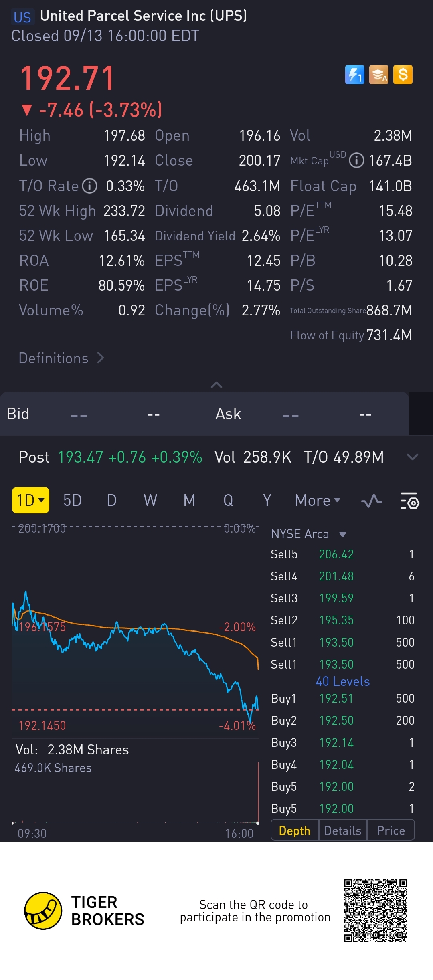Tap the blue lightning bolt icon
The height and width of the screenshot is (980, 433).
coord(354,75)
